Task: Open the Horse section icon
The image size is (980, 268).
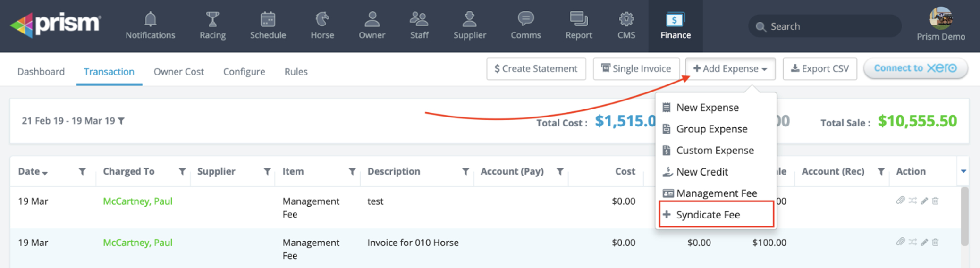Action: (x=322, y=20)
